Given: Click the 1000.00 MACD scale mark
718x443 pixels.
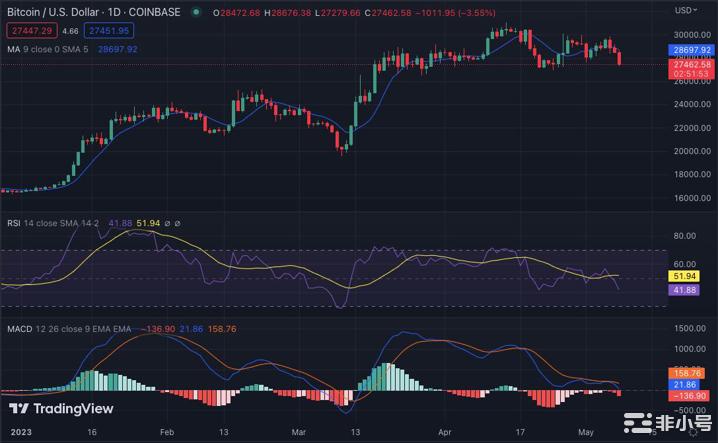Looking at the screenshot, I should click(690, 349).
